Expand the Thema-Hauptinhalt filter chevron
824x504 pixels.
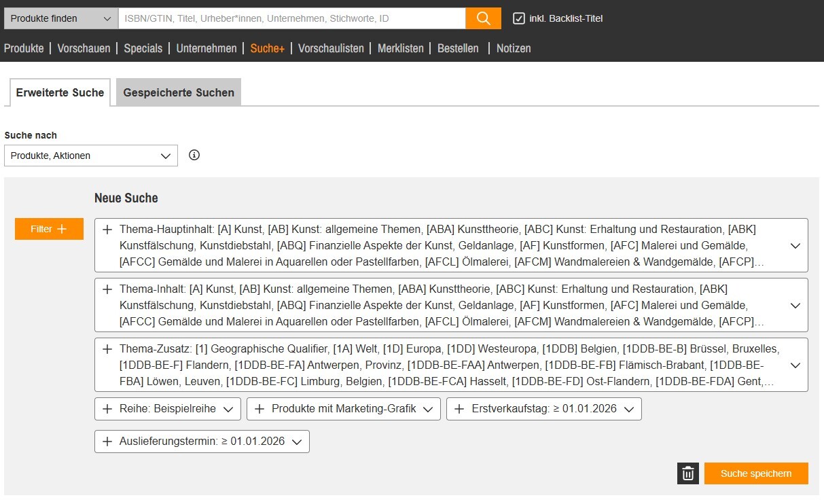(795, 246)
